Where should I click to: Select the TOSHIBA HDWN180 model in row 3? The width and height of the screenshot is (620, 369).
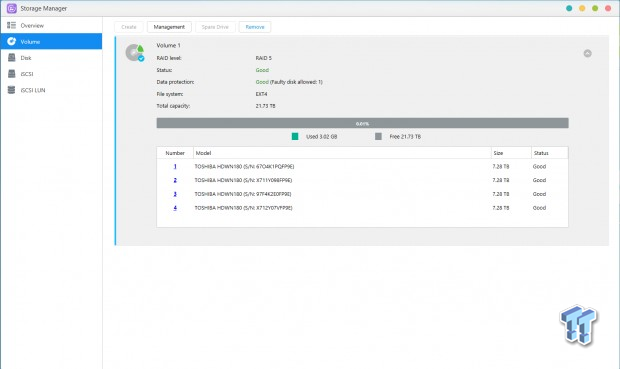coord(243,194)
